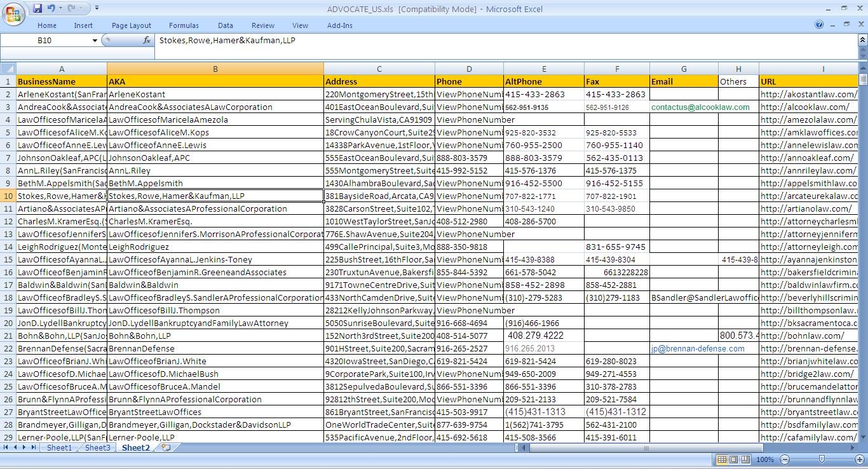Open the Add-Ins tab
Image resolution: width=868 pixels, height=469 pixels.
[x=340, y=25]
